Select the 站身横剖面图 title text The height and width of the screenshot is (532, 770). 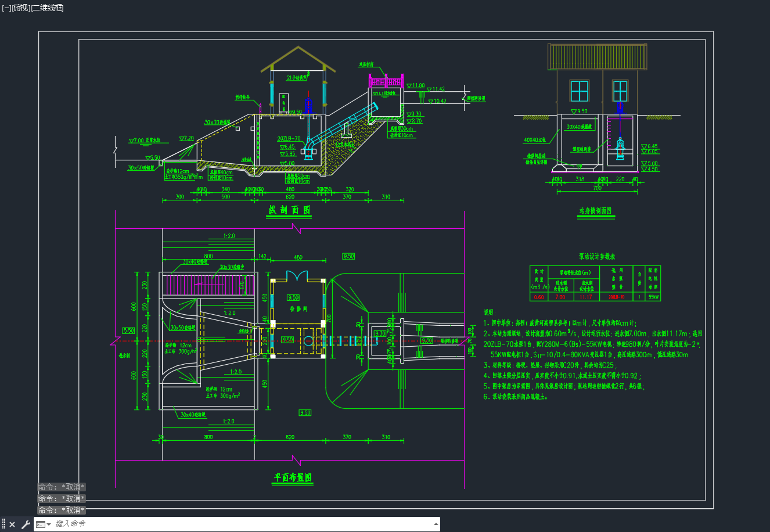[x=595, y=211]
